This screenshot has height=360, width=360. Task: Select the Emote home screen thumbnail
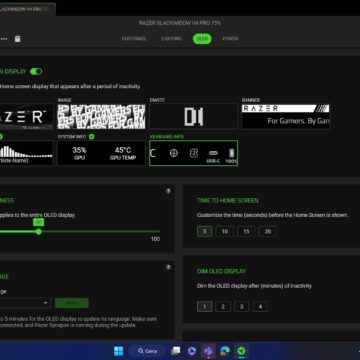pyautogui.click(x=193, y=116)
